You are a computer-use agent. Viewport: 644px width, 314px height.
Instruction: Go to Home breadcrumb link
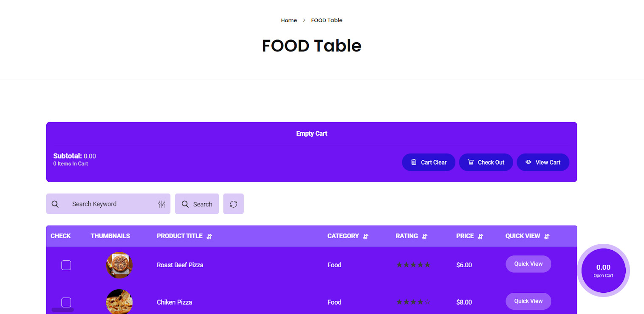click(x=289, y=20)
